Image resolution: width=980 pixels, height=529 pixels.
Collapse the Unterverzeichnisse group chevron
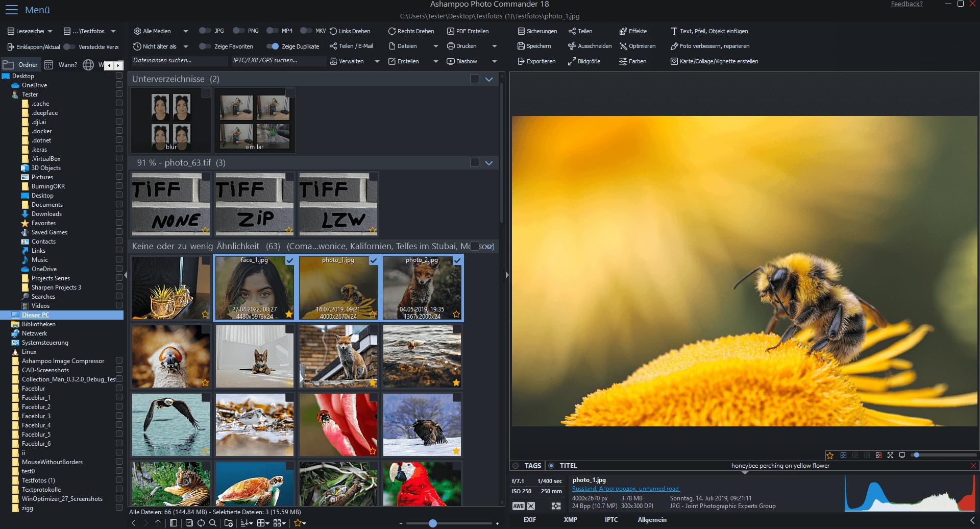pyautogui.click(x=489, y=79)
